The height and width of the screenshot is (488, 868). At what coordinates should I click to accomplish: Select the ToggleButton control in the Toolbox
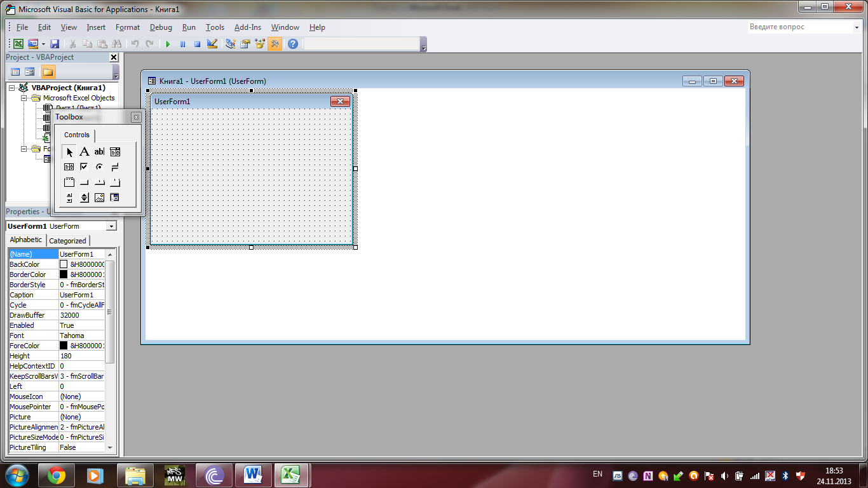[x=115, y=167]
